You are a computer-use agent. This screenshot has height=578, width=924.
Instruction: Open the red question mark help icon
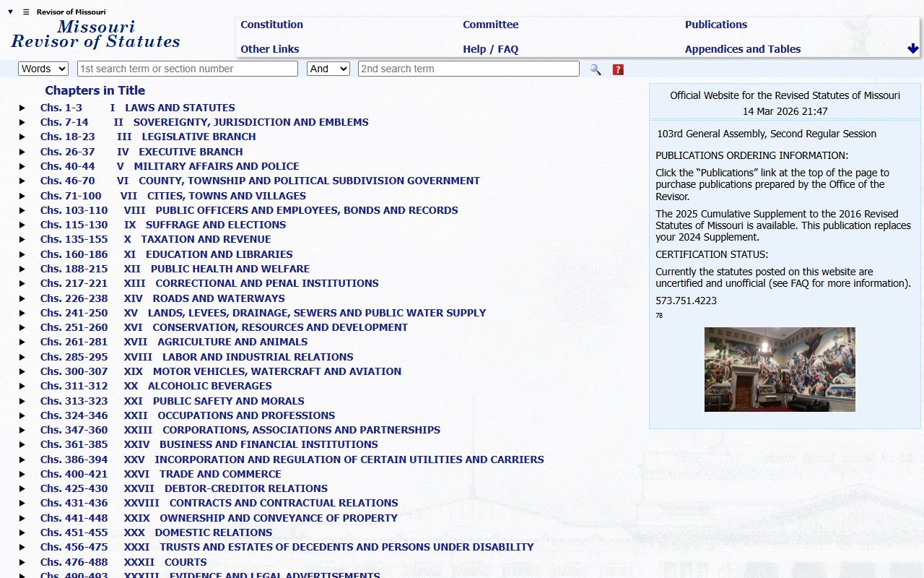click(x=618, y=69)
